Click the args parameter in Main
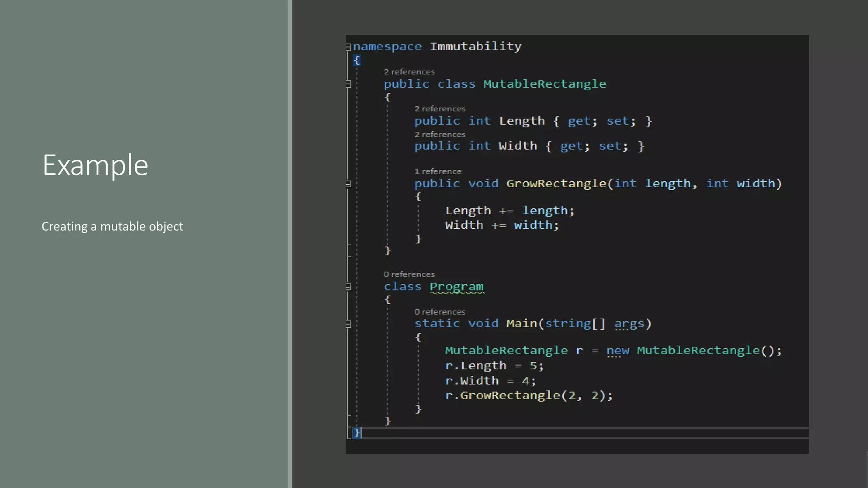 pyautogui.click(x=629, y=324)
